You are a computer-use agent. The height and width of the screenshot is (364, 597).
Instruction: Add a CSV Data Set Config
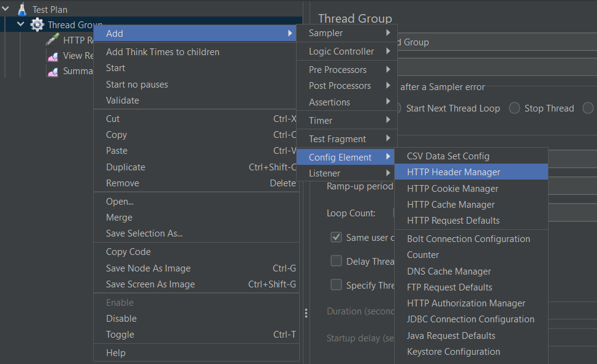[471, 156]
